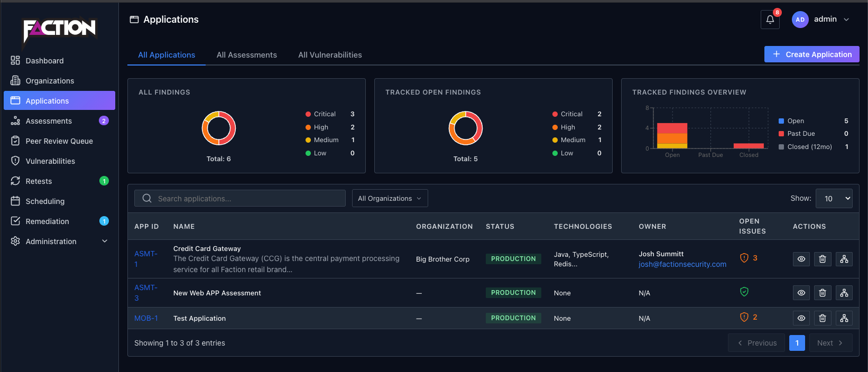View New Web APP Assessment eye icon
This screenshot has width=868, height=372.
801,293
